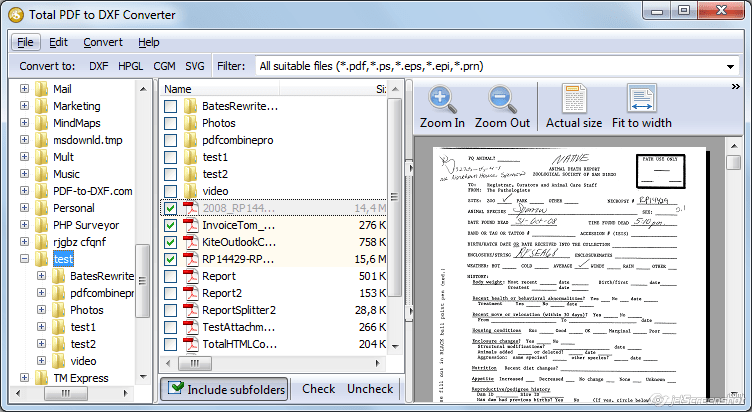Click the folder icon of PHP Surveyor
Image resolution: width=752 pixels, height=412 pixels.
42,225
